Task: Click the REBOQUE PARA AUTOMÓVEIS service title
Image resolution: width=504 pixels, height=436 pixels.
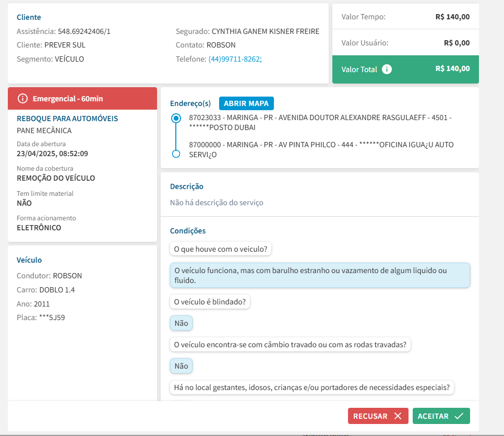Action: (x=67, y=119)
